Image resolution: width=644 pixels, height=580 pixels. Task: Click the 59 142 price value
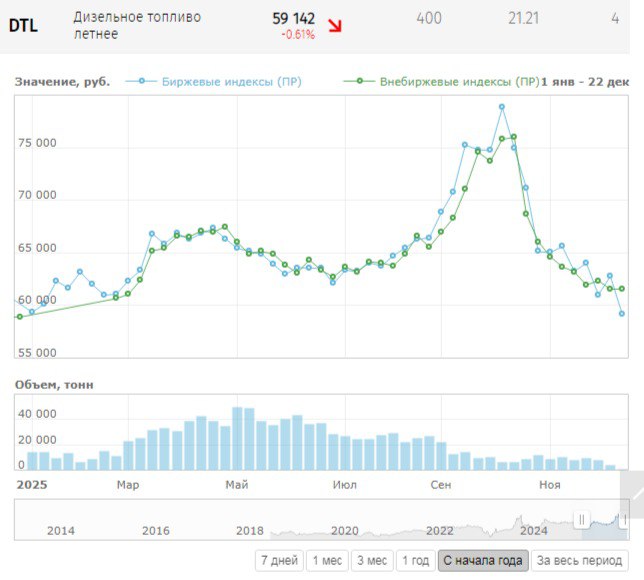pyautogui.click(x=293, y=18)
